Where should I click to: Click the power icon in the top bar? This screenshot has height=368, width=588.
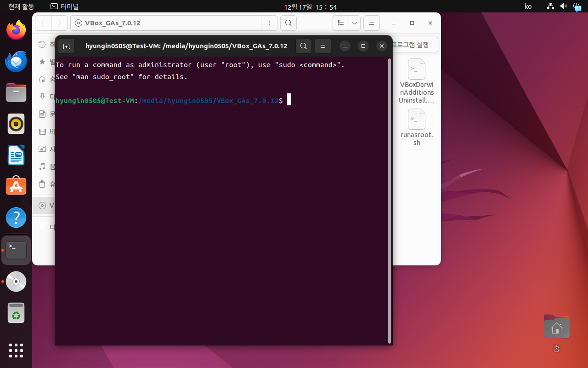577,6
